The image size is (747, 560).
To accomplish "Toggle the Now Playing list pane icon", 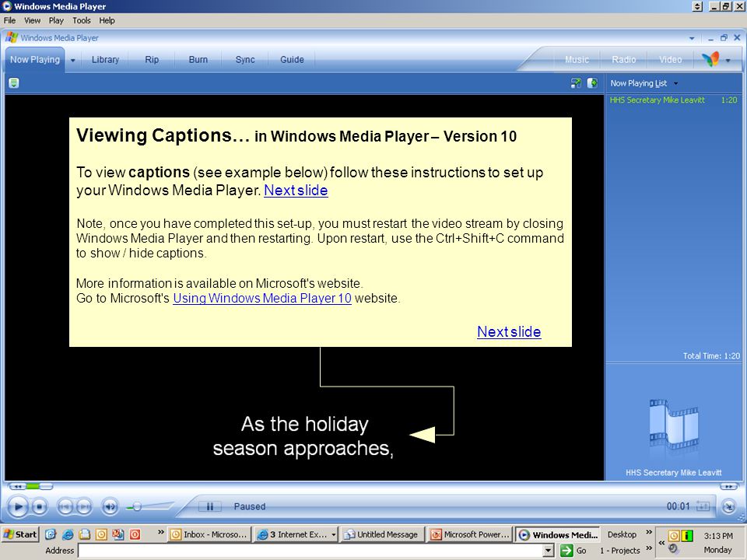I will (x=592, y=83).
